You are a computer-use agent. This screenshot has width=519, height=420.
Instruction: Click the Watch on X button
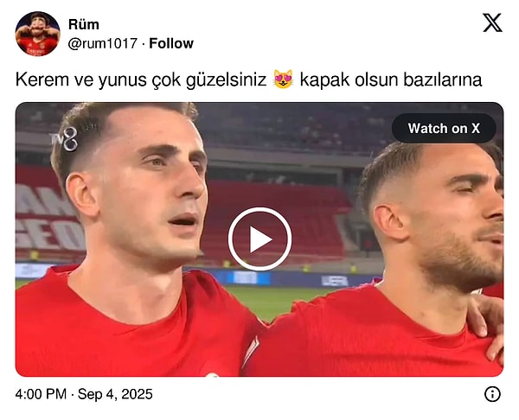click(x=444, y=128)
